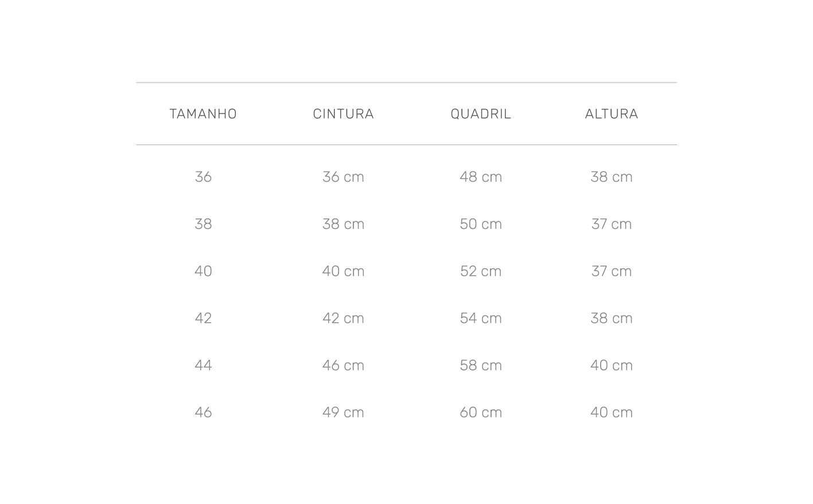
Task: Click the 36 cm waist value
Action: point(343,177)
